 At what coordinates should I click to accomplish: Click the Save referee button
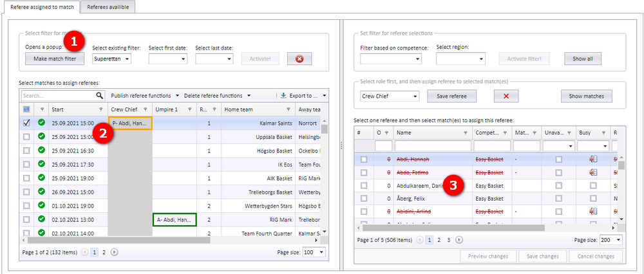click(x=452, y=96)
